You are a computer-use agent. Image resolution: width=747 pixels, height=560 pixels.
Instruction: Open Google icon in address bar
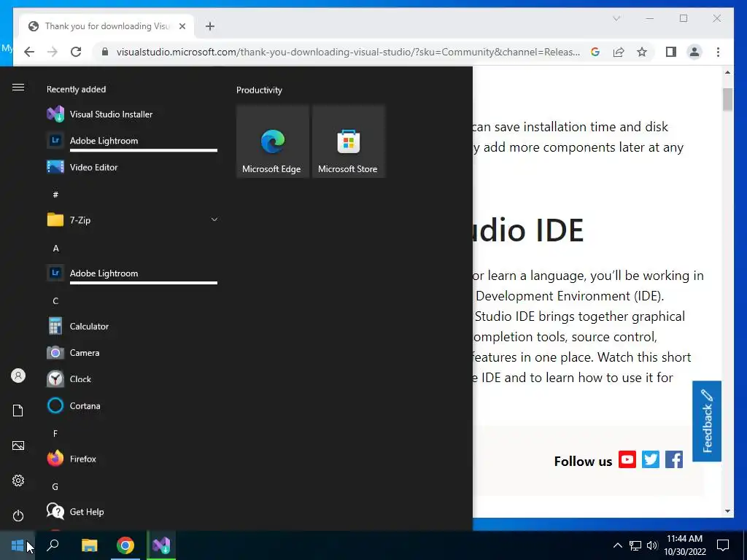point(595,52)
